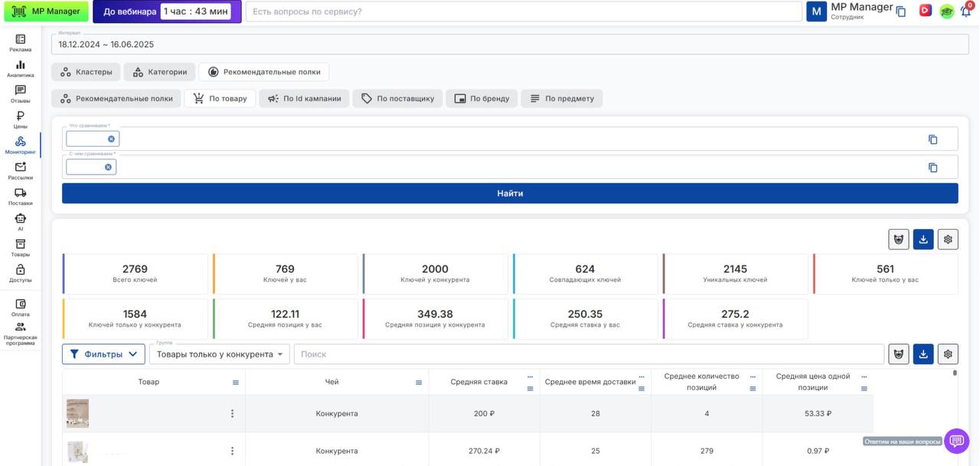The image size is (980, 466).
Task: Open the Товар column menu
Action: (236, 383)
